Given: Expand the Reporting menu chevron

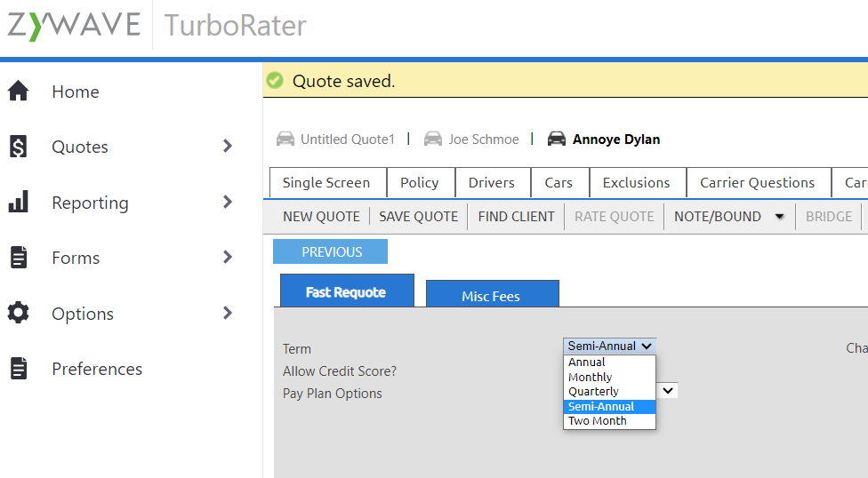Looking at the screenshot, I should pos(228,202).
